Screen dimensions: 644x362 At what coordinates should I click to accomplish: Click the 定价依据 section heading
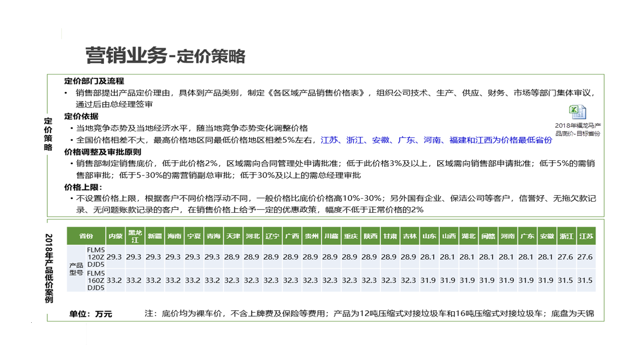point(82,117)
